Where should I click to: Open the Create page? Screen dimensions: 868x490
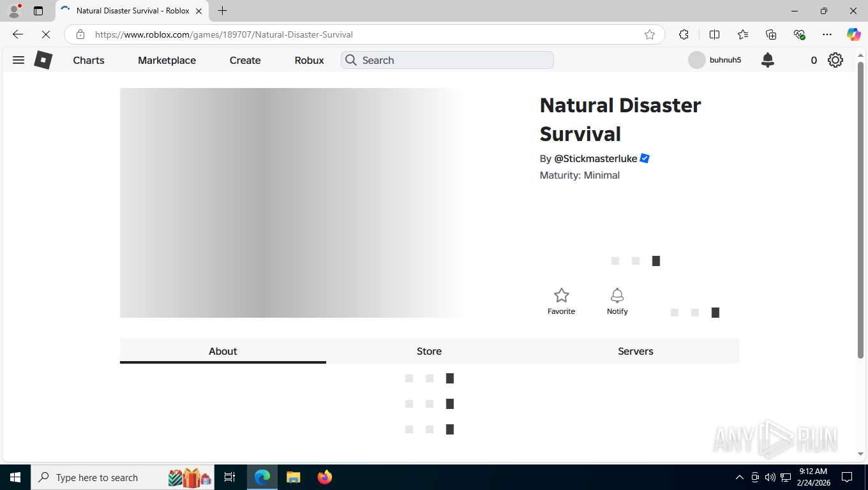point(245,60)
